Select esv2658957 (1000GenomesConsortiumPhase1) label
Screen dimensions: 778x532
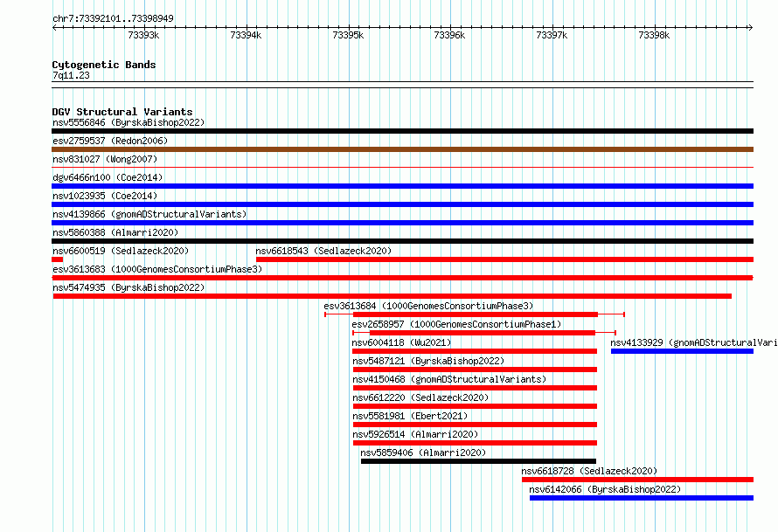point(456,324)
